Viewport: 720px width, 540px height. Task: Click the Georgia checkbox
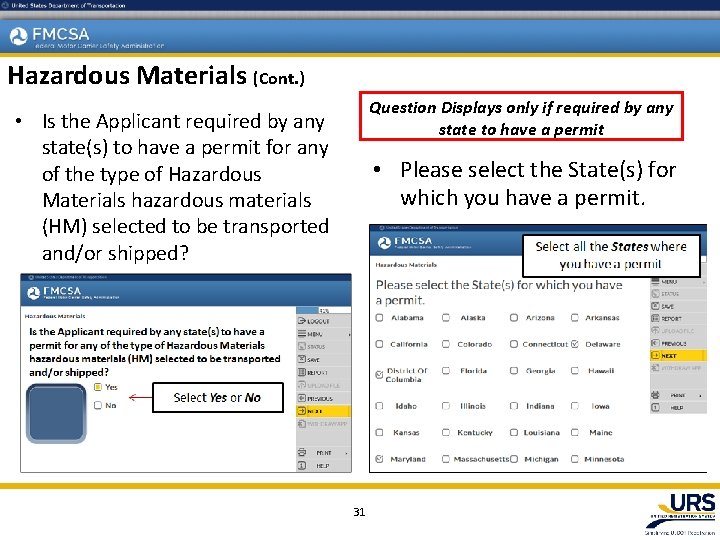pyautogui.click(x=514, y=371)
